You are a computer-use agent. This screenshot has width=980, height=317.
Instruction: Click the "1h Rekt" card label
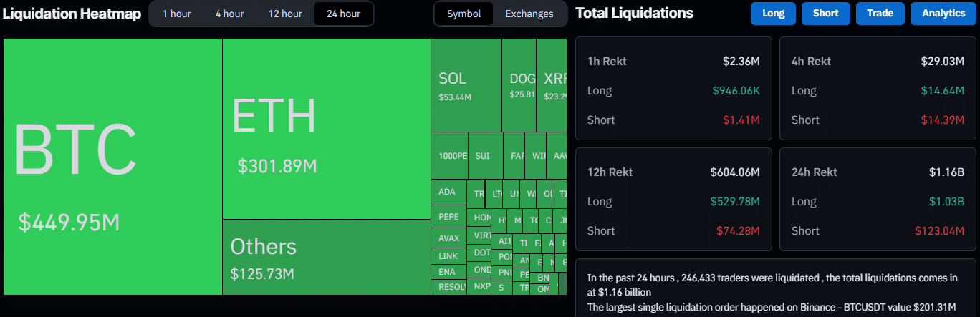tap(607, 62)
